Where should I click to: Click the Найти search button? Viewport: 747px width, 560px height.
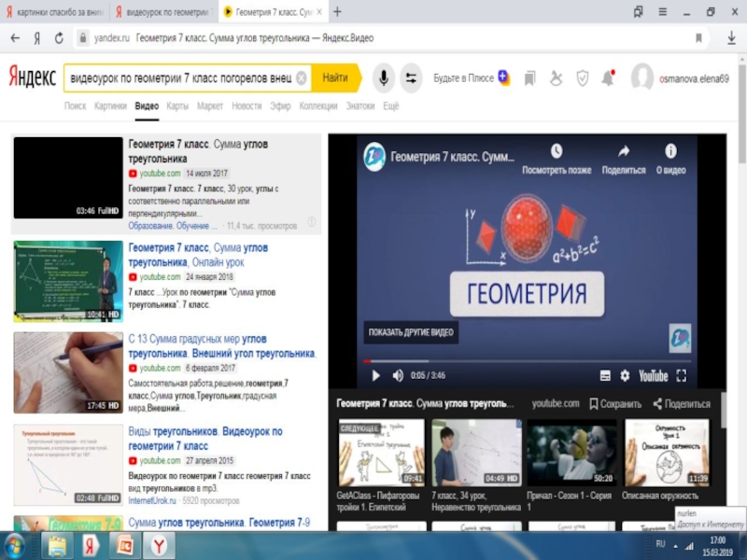pos(335,77)
